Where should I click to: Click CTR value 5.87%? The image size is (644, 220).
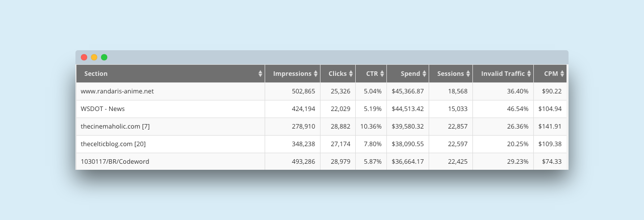click(x=373, y=162)
